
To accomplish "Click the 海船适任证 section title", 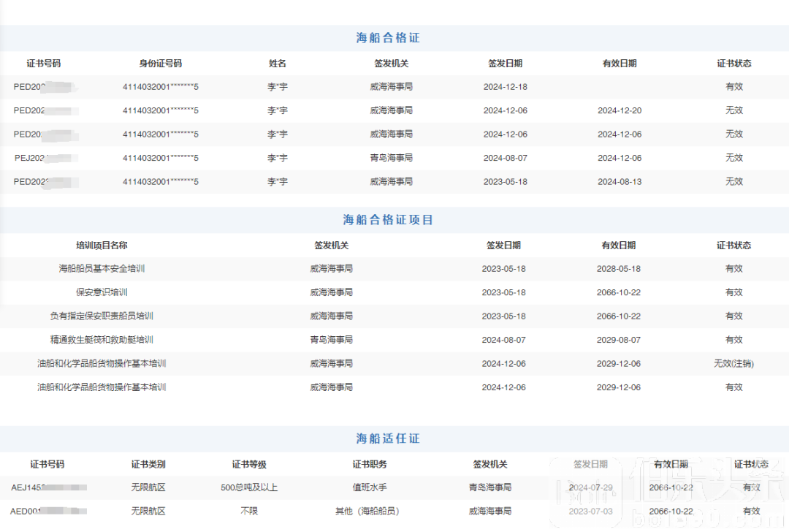I will click(x=387, y=438).
